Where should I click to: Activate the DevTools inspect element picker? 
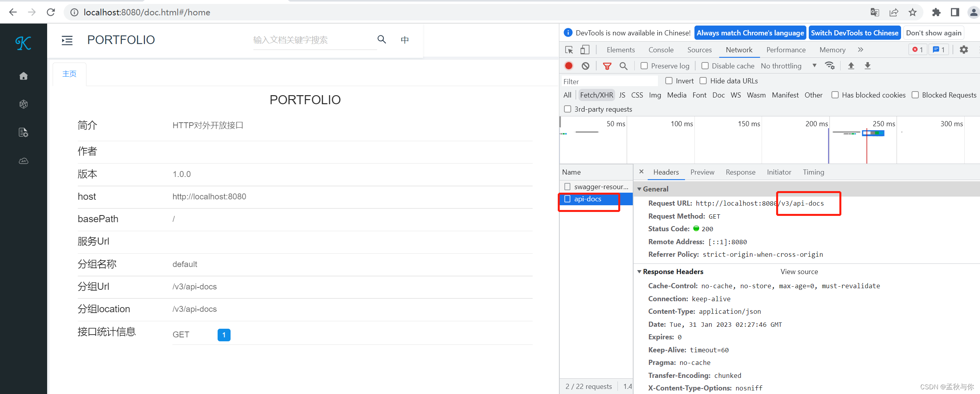tap(569, 50)
